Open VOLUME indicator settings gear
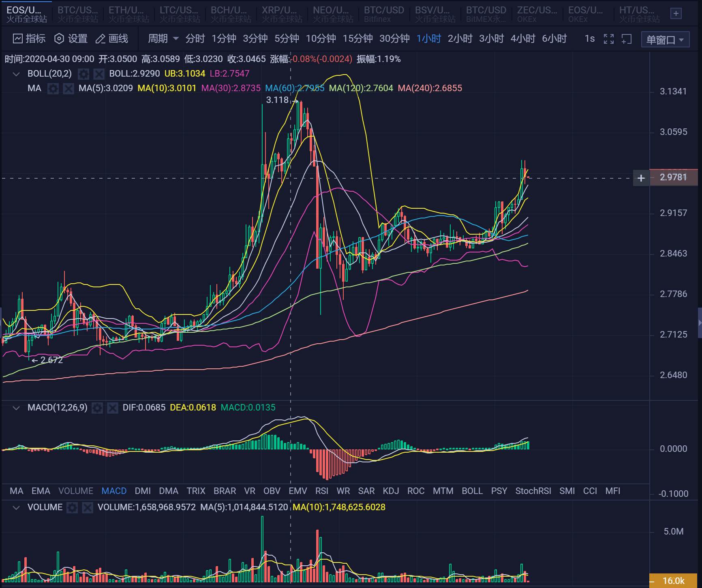Image resolution: width=702 pixels, height=588 pixels. [x=72, y=507]
